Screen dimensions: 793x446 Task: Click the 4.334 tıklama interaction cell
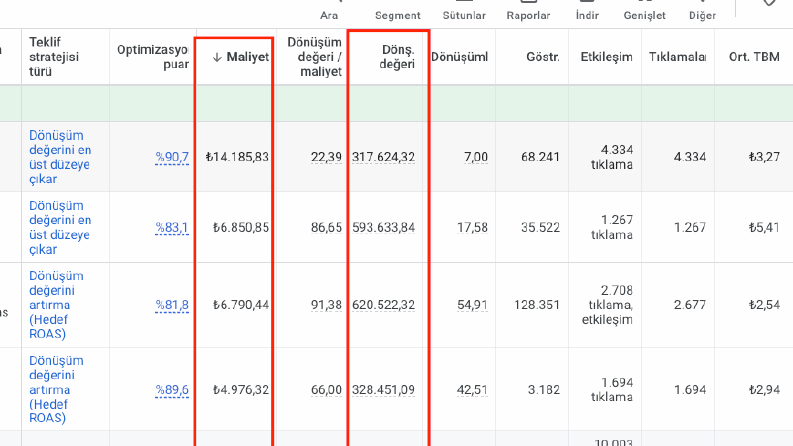612,157
